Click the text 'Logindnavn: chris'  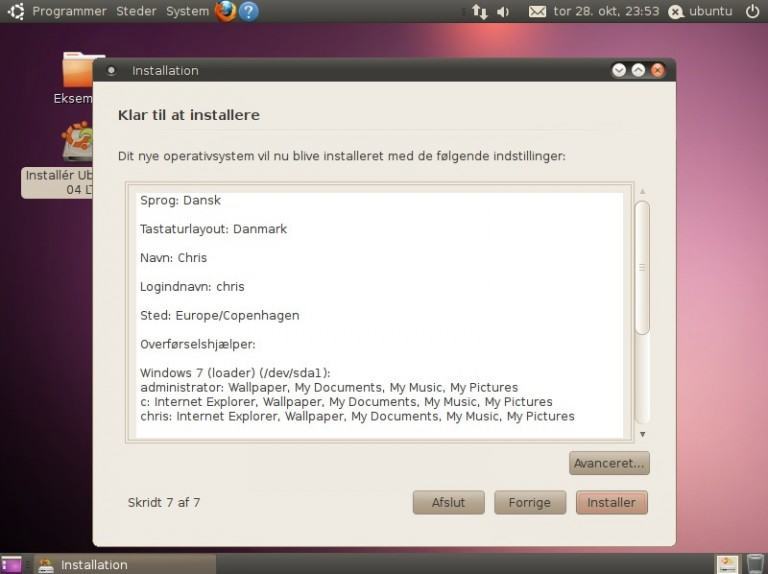192,287
